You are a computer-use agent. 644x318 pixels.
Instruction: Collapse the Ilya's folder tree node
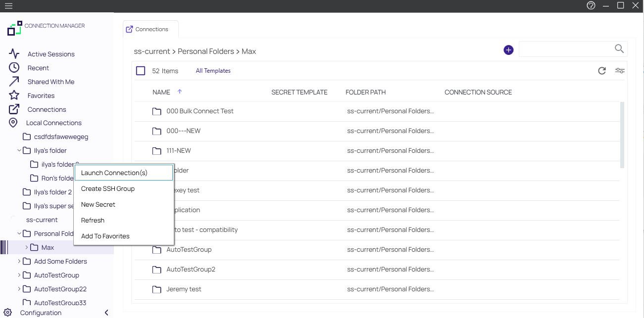click(19, 150)
